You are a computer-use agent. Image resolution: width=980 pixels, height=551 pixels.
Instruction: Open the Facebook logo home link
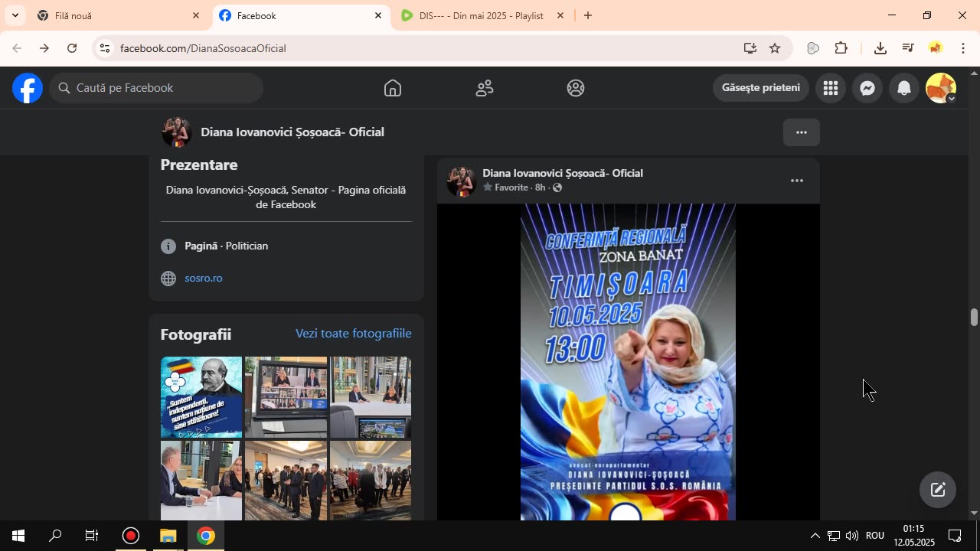tap(28, 88)
